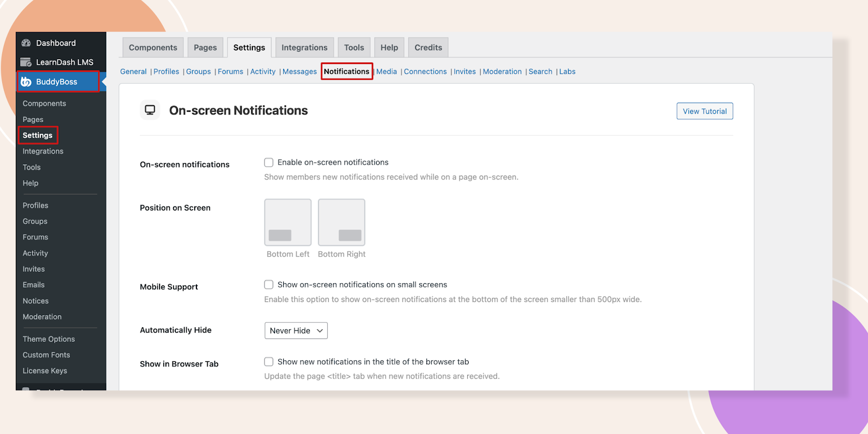Screen dimensions: 868x434
Task: Open the Automatically Hide dropdown
Action: tap(296, 331)
